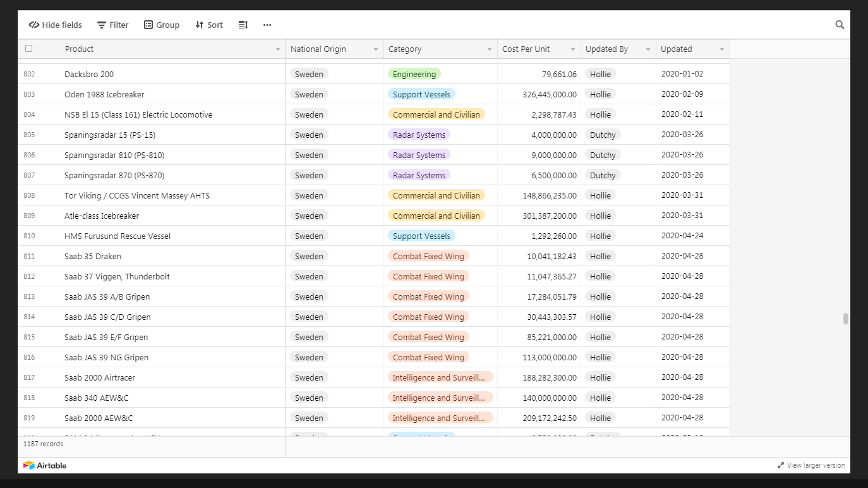868x488 pixels.
Task: Click Hollie tag in row 802
Action: pyautogui.click(x=600, y=74)
